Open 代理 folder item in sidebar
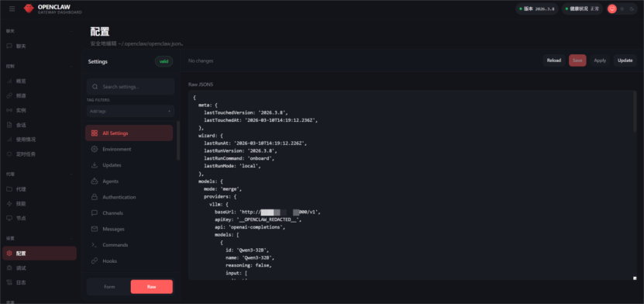644x304 pixels. 40,189
